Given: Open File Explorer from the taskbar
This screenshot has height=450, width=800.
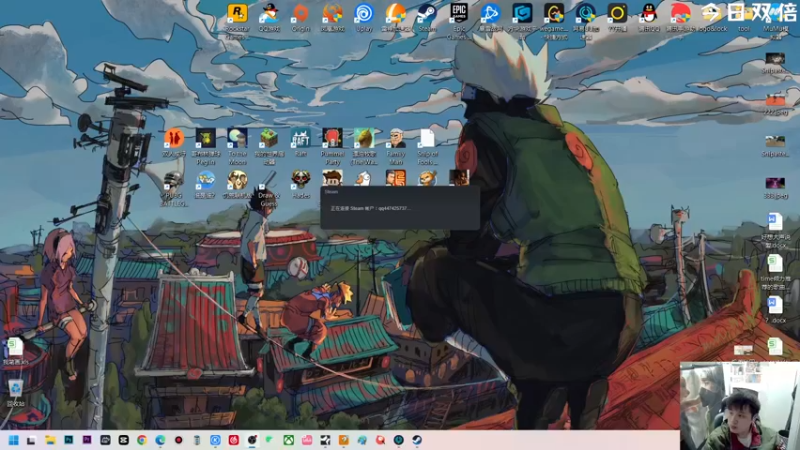Looking at the screenshot, I should click(50, 440).
